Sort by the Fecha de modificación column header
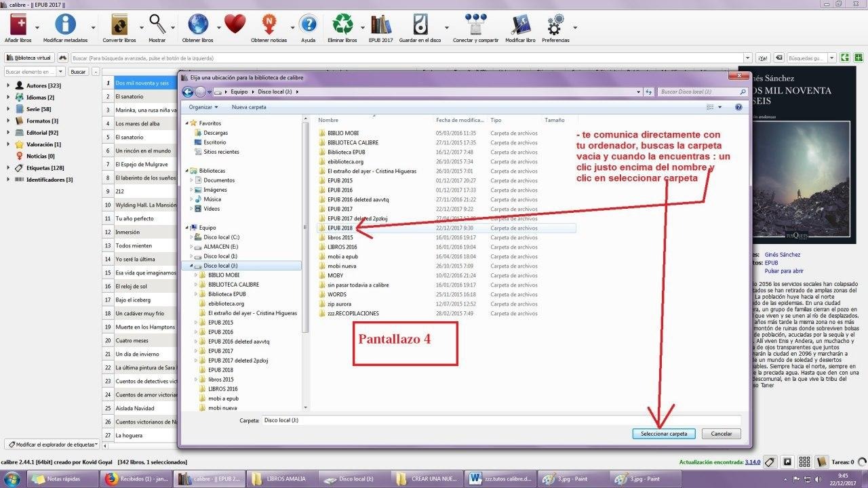Screen dimensions: 868x488 coord(460,120)
